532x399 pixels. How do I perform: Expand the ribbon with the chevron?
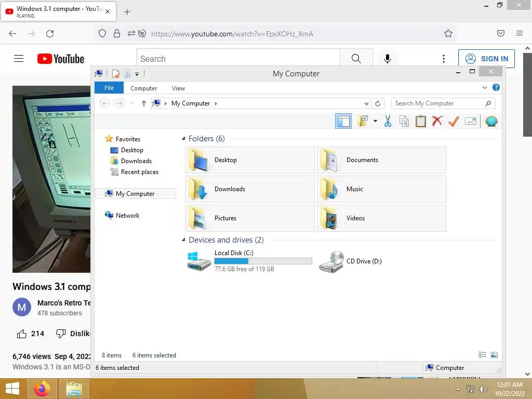pos(485,87)
